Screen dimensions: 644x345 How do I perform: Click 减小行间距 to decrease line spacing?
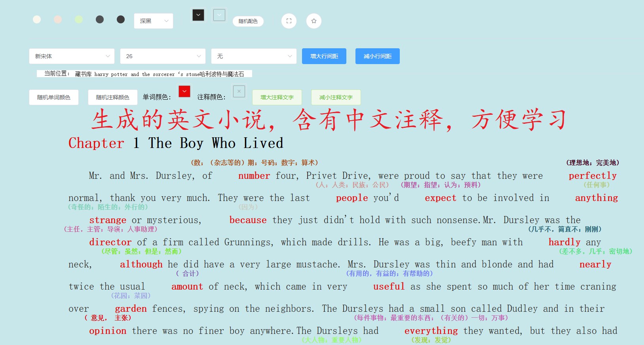378,56
